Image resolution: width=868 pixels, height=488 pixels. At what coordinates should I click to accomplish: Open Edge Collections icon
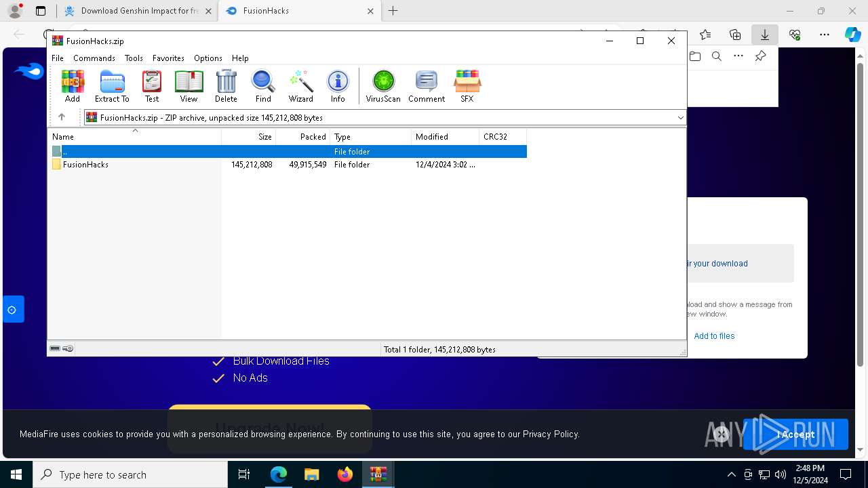click(735, 35)
